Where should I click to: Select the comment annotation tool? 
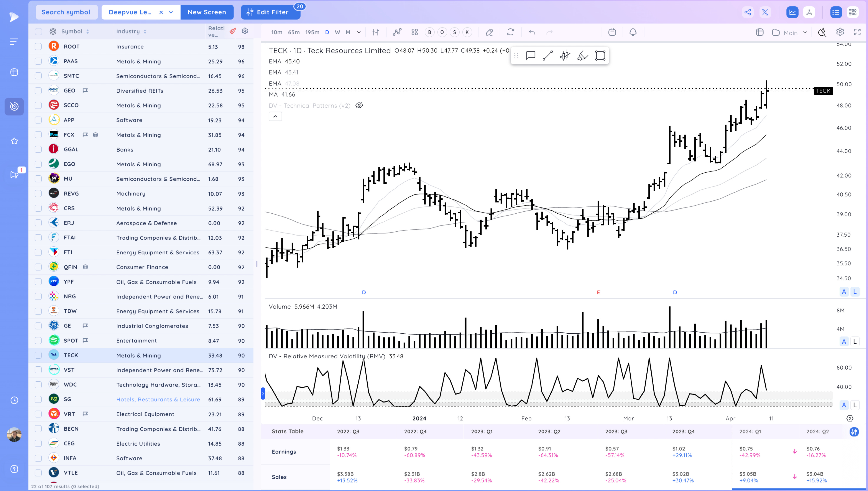point(531,55)
